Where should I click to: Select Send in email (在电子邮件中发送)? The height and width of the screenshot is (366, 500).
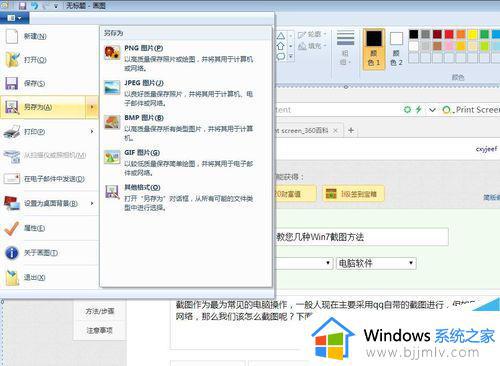pos(49,179)
